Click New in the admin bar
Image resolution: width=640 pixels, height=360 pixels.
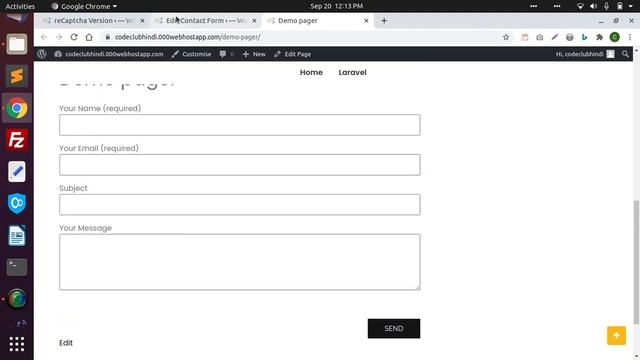point(254,54)
